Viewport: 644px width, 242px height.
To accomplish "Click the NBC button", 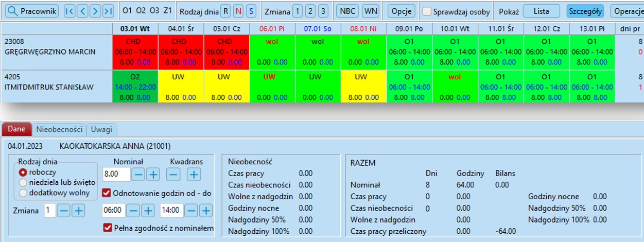I will point(348,11).
